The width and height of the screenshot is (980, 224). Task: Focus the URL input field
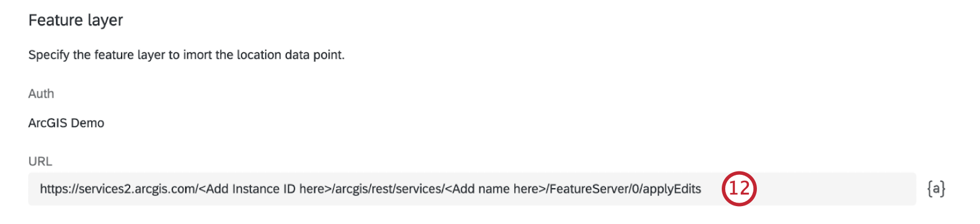pos(472,189)
